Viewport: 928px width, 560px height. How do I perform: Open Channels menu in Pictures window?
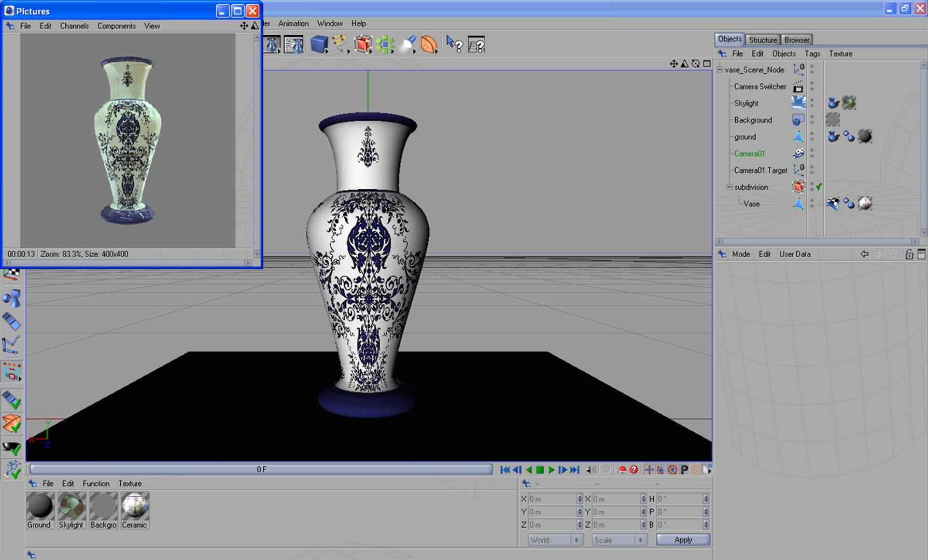(74, 26)
